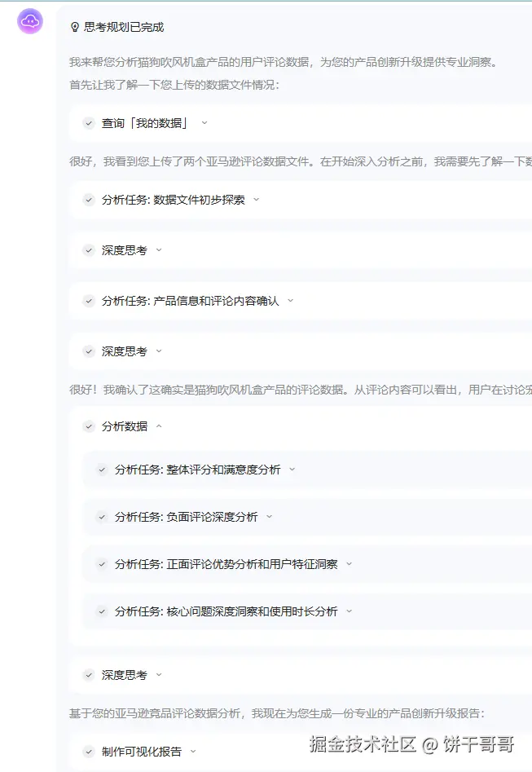Image resolution: width=532 pixels, height=772 pixels.
Task: Click sentence starting 很好！我确认了这确实是猫狗吹风机盒
Action: (300, 390)
